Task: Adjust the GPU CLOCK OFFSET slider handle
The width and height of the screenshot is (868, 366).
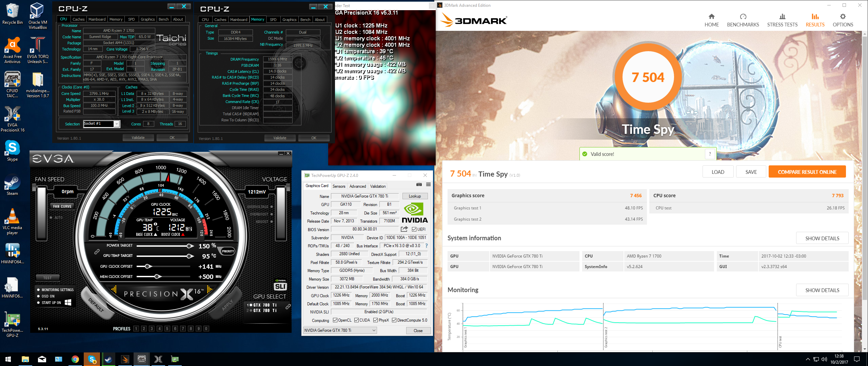Action: (148, 266)
